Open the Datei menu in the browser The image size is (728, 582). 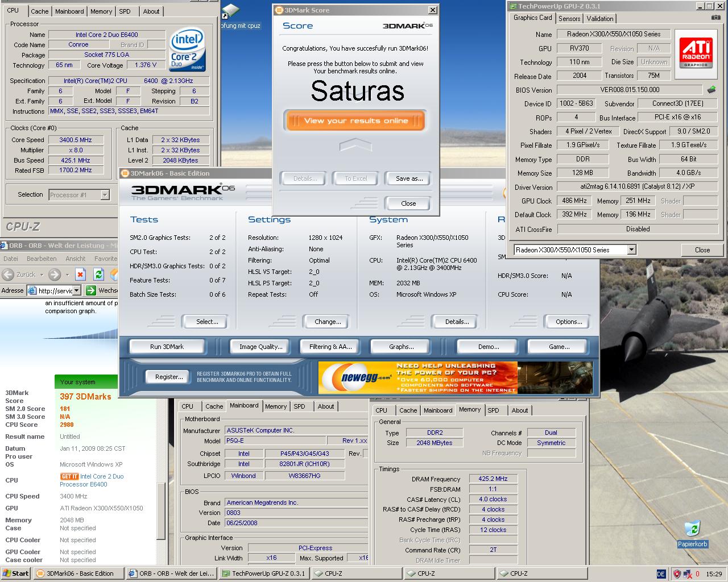[11, 259]
